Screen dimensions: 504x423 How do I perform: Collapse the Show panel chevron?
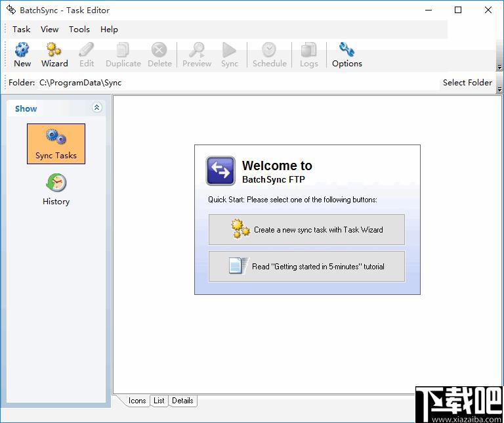coord(96,108)
